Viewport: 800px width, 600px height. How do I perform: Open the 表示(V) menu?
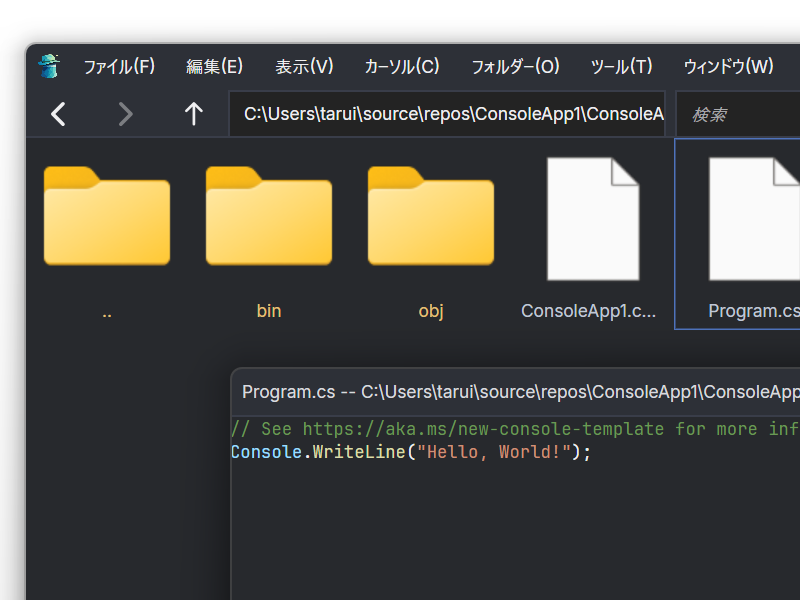304,66
